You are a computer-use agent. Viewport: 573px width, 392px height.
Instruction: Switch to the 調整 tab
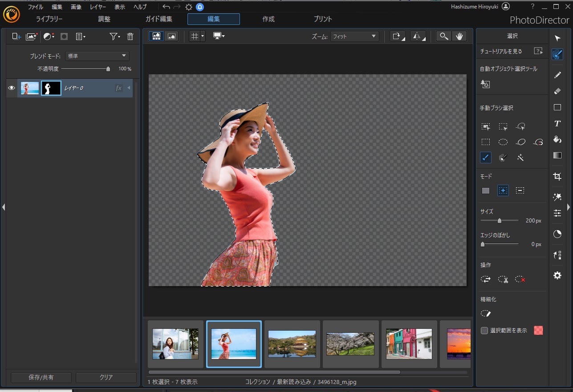tap(104, 19)
